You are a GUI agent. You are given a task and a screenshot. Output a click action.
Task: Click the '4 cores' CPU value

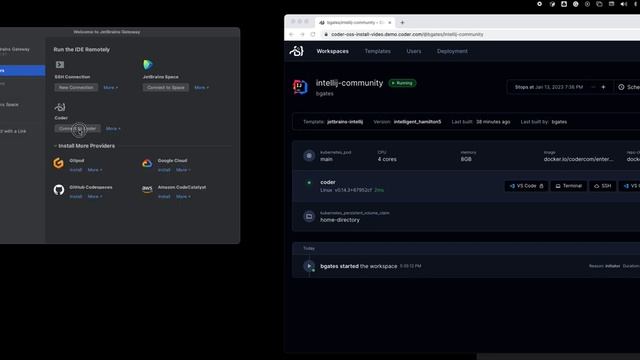(x=387, y=159)
